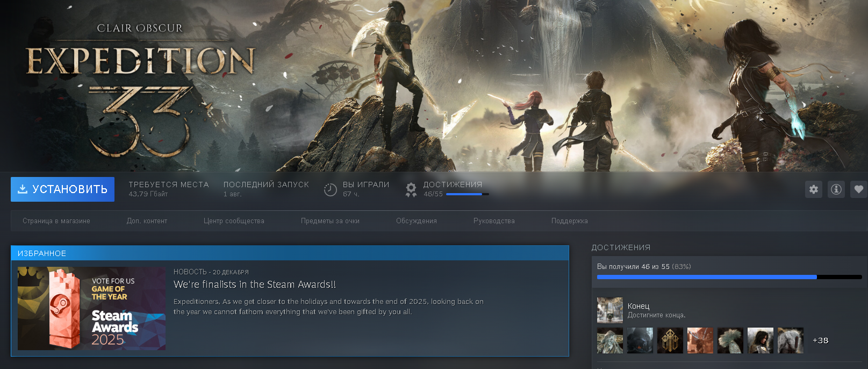Select first achievement thumbnail in icon row
Viewport: 868px width, 369px height.
610,340
